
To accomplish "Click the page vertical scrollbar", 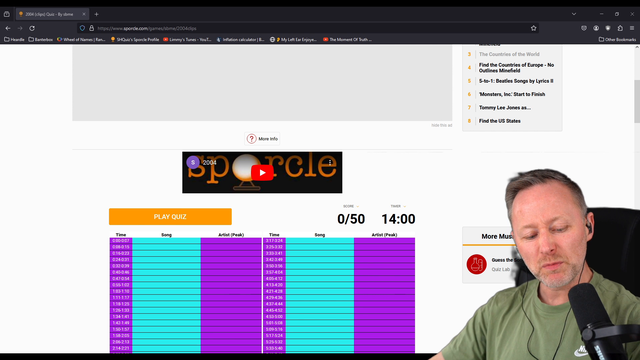I will (637, 102).
